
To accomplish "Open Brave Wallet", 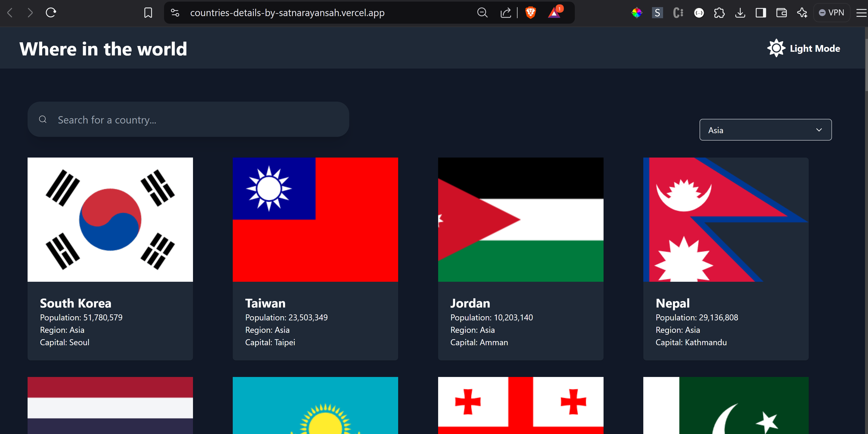I will (781, 12).
